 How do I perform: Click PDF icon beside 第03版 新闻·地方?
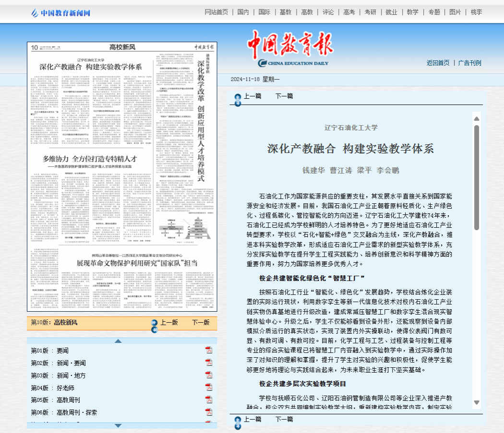click(208, 375)
